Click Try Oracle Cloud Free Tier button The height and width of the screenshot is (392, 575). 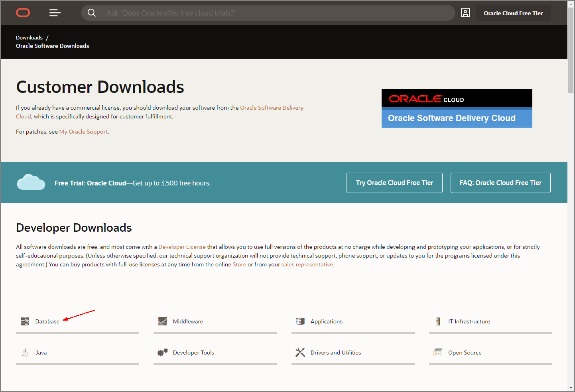coord(394,183)
